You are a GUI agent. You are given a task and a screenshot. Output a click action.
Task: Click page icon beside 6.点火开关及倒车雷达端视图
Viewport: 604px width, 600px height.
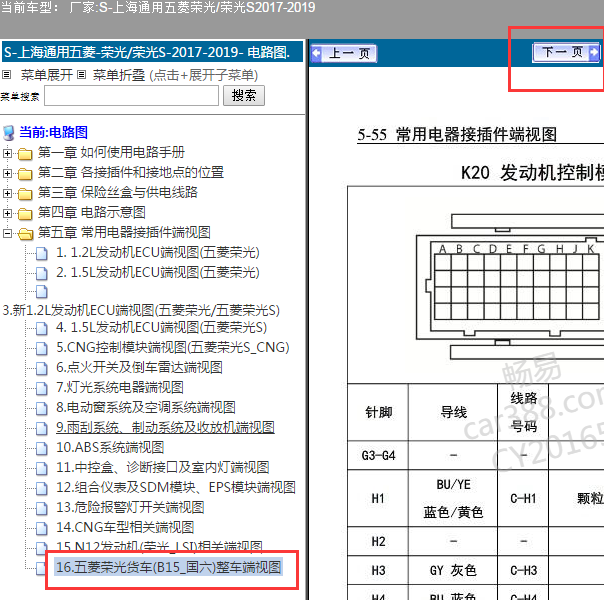(x=42, y=369)
